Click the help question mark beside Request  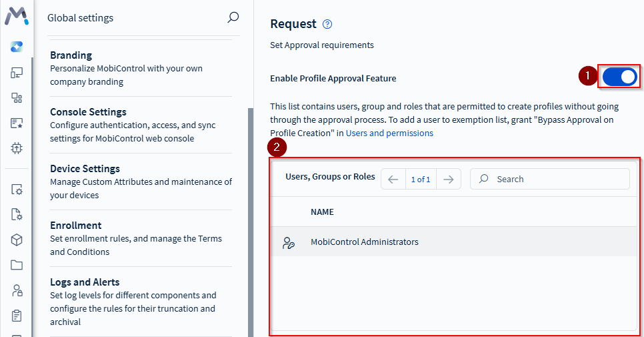tap(327, 24)
